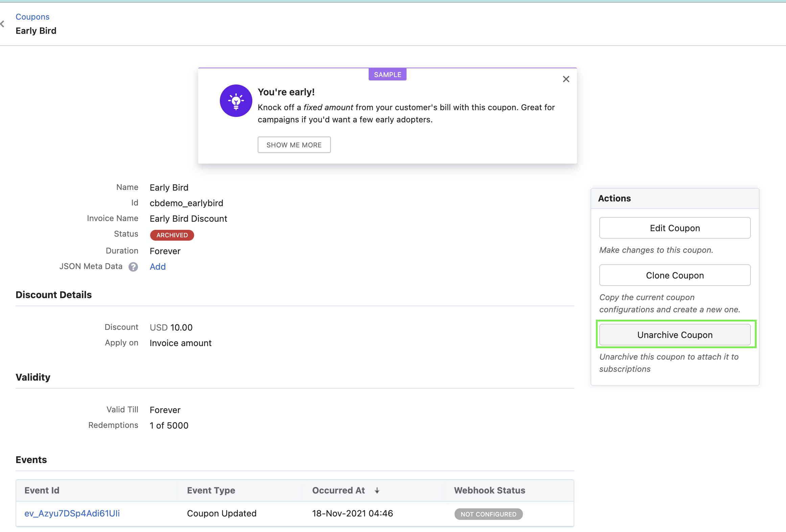Click Edit Coupon in Actions panel
The height and width of the screenshot is (532, 786).
tap(674, 228)
